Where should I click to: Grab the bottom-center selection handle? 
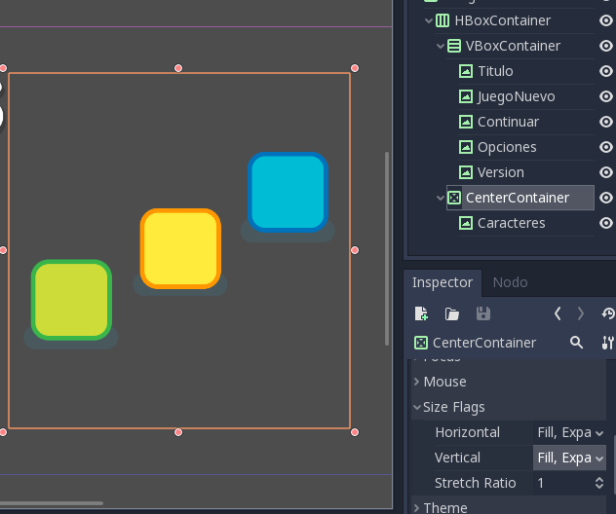point(178,432)
